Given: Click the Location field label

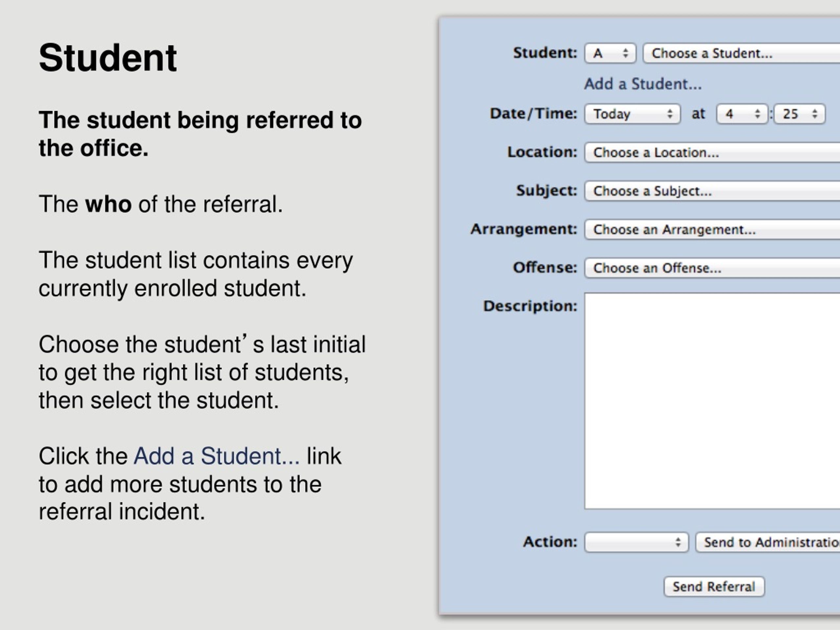Looking at the screenshot, I should [x=542, y=152].
